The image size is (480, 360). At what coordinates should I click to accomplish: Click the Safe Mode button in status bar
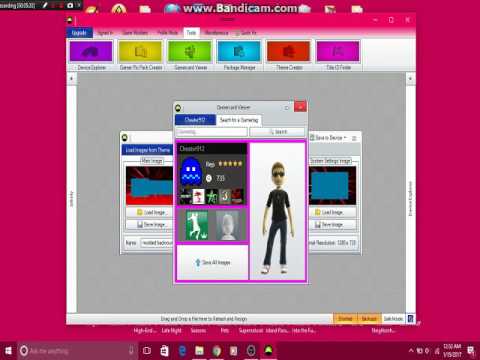(393, 319)
